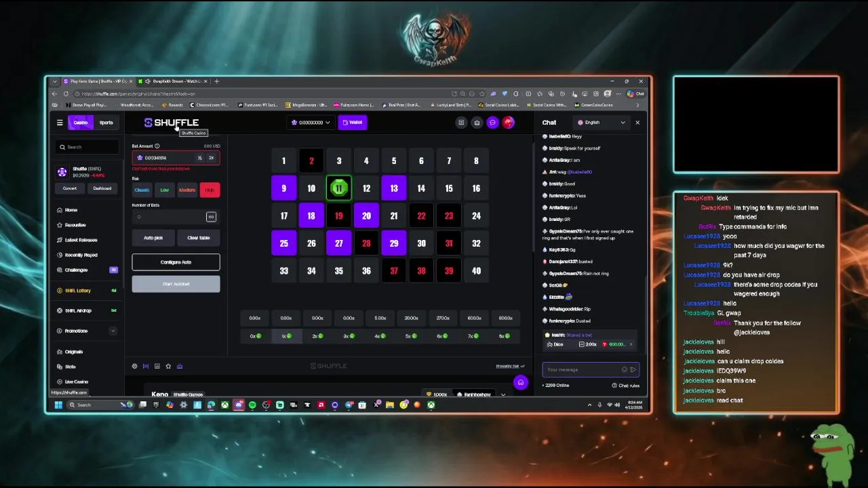868x488 pixels.
Task: Open the Chat rules link
Action: [x=625, y=386]
